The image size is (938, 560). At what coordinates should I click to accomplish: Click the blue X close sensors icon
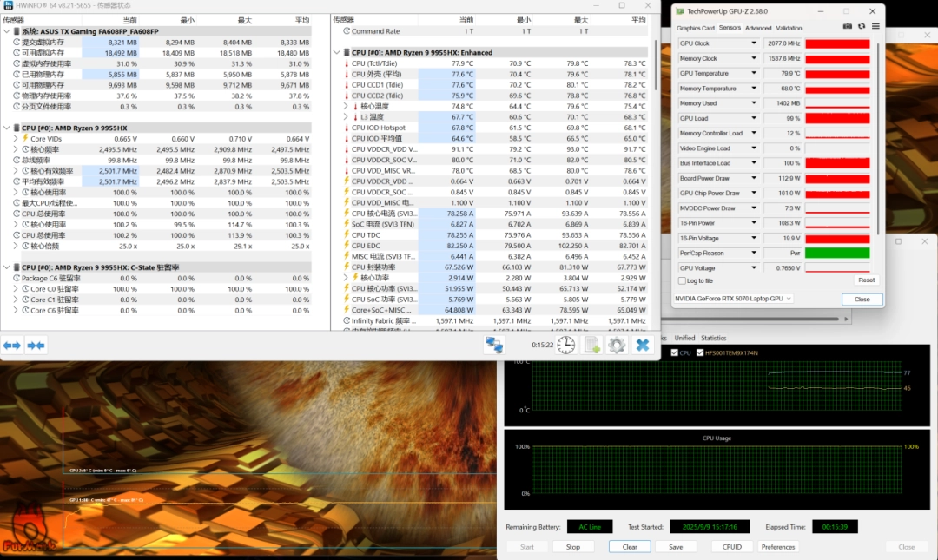[643, 346]
